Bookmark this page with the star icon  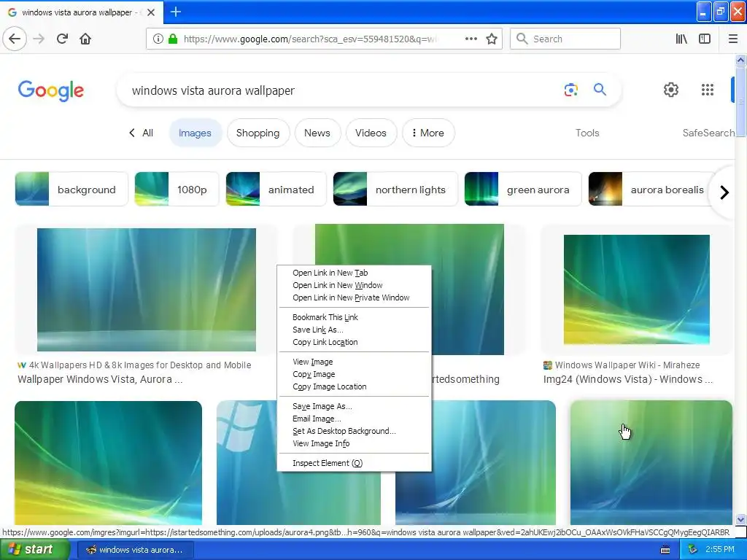pos(492,39)
